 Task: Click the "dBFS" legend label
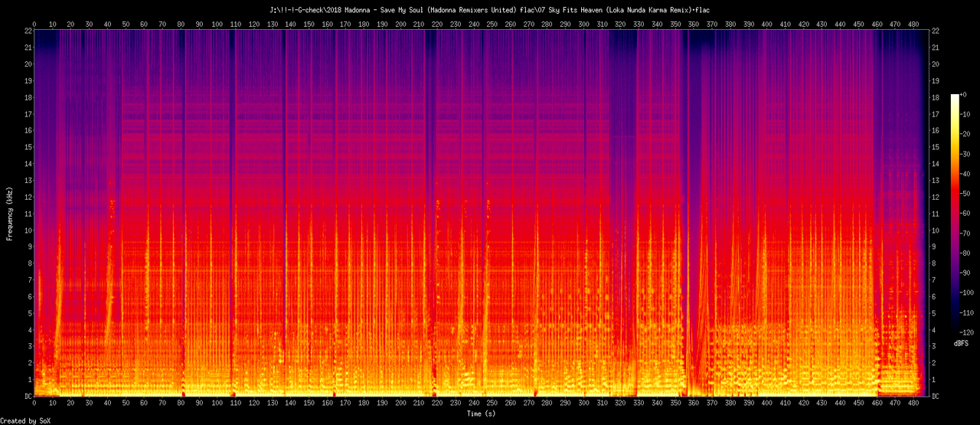961,344
